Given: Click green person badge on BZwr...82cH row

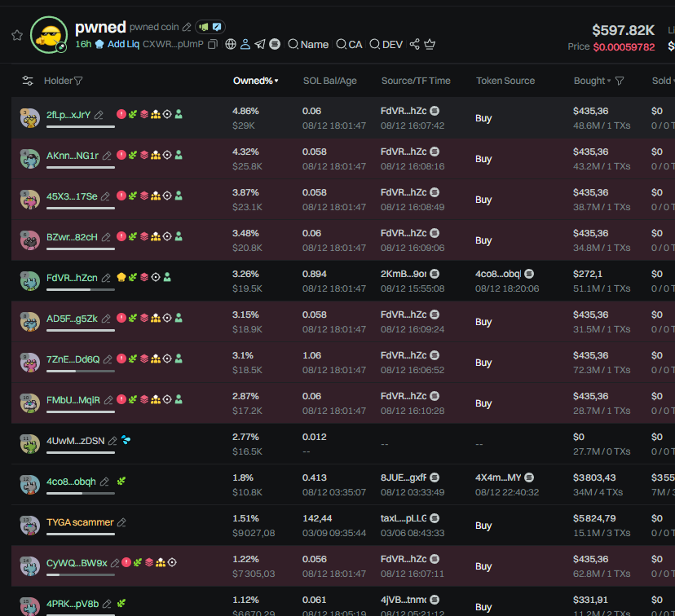Looking at the screenshot, I should point(179,236).
